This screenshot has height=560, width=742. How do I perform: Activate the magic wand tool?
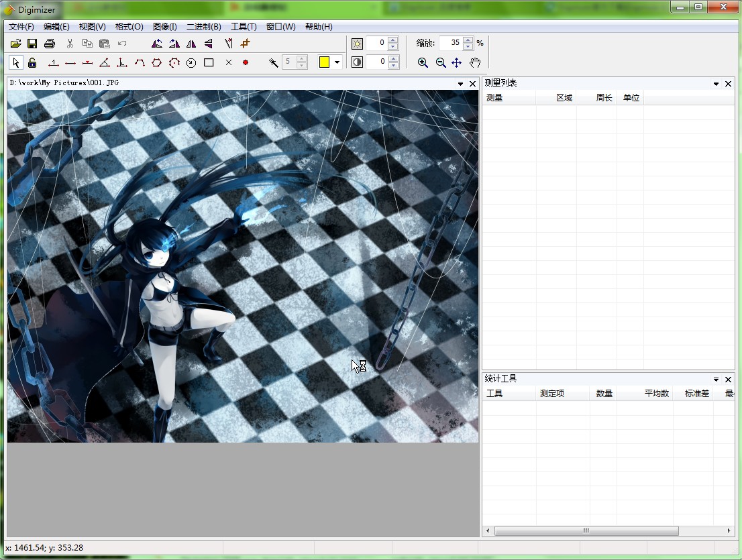tap(273, 62)
